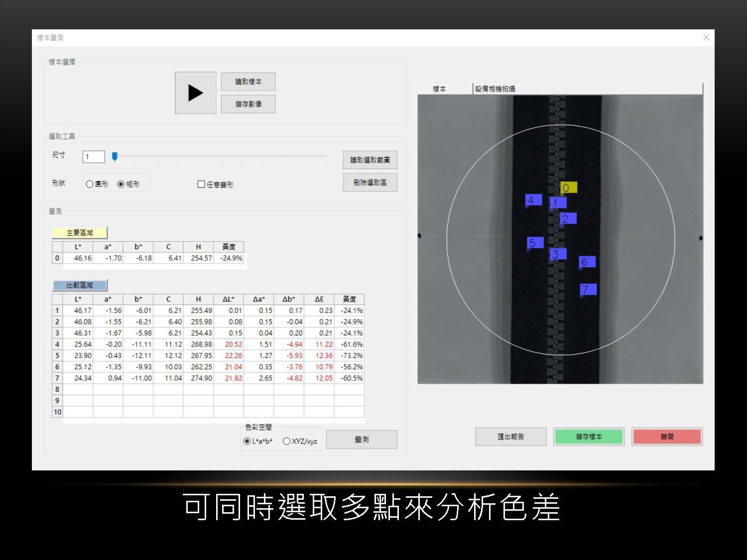Viewport: 747px width, 560px height.
Task: Enable the 任意變形 checkbox
Action: click(201, 184)
